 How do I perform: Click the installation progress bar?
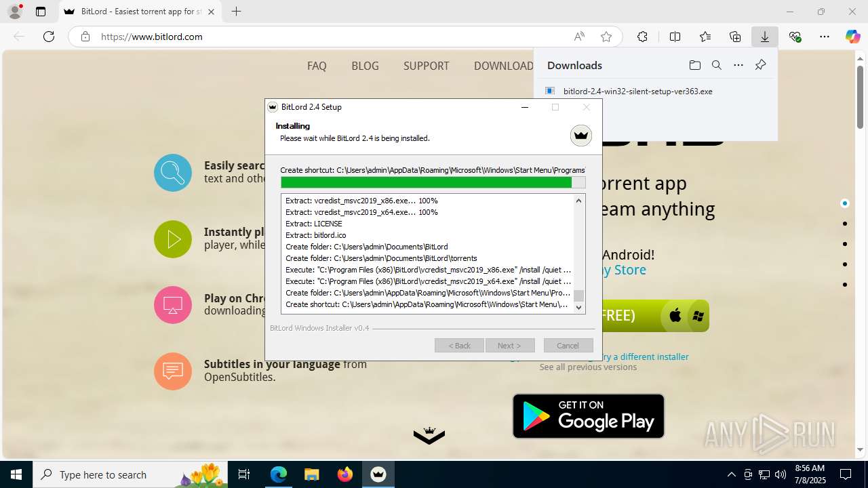(433, 182)
